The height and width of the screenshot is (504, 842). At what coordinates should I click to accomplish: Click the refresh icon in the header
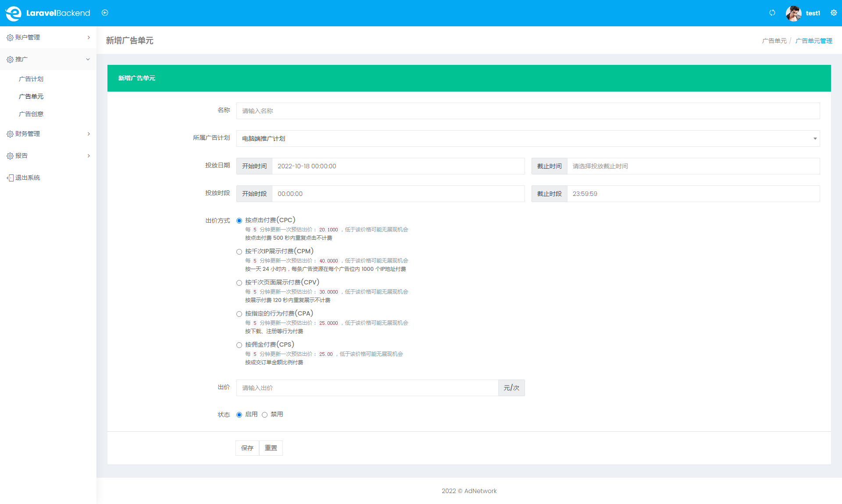coord(772,13)
